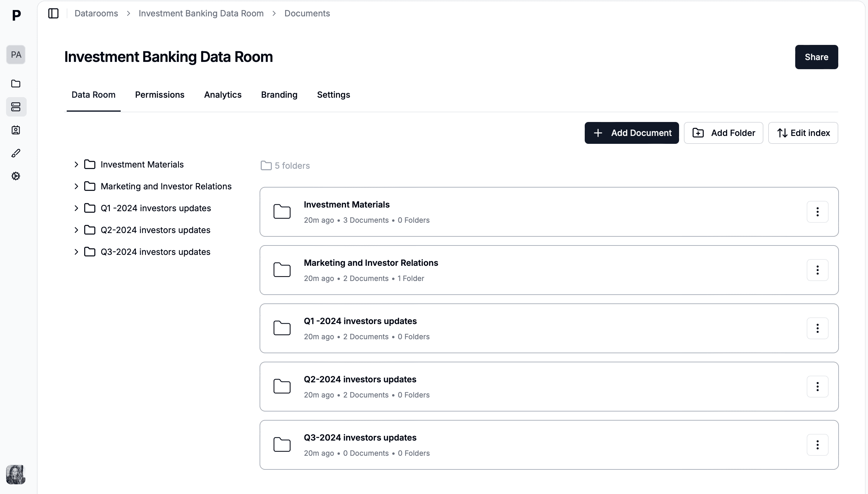Select the Datarooms icon in the sidebar
The width and height of the screenshot is (868, 494).
16,107
